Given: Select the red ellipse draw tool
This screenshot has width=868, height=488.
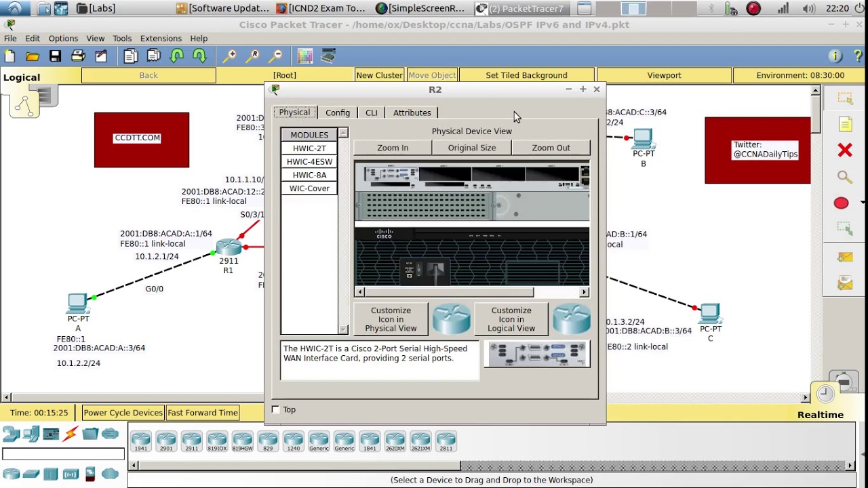Looking at the screenshot, I should click(841, 203).
